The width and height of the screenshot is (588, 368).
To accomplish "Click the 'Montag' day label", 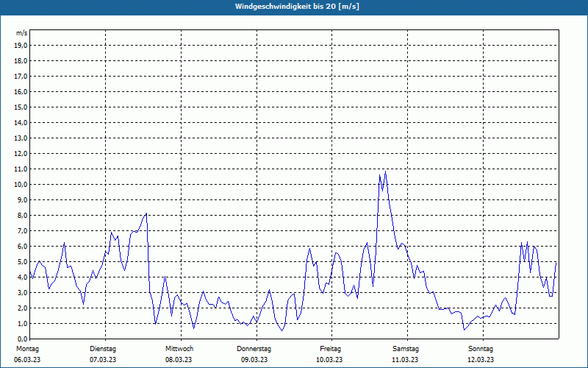I will 27,349.
